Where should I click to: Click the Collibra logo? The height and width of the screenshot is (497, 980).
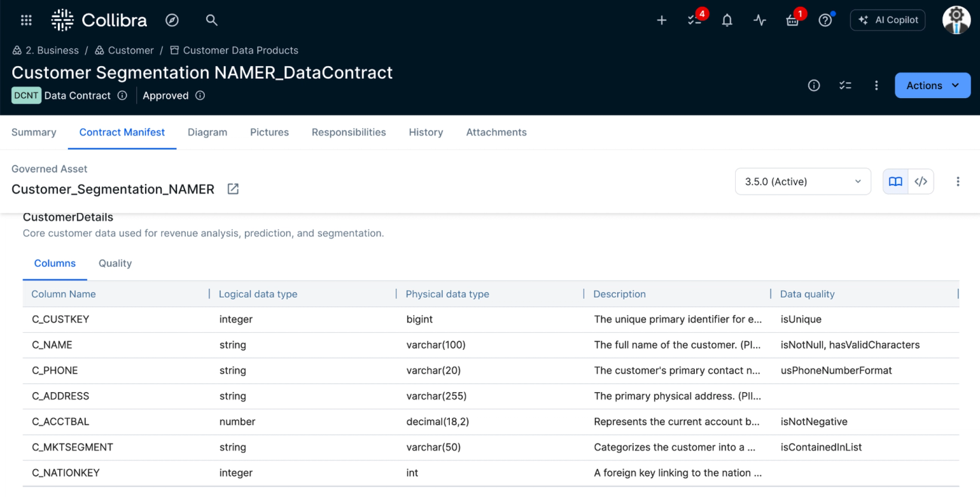(x=99, y=20)
